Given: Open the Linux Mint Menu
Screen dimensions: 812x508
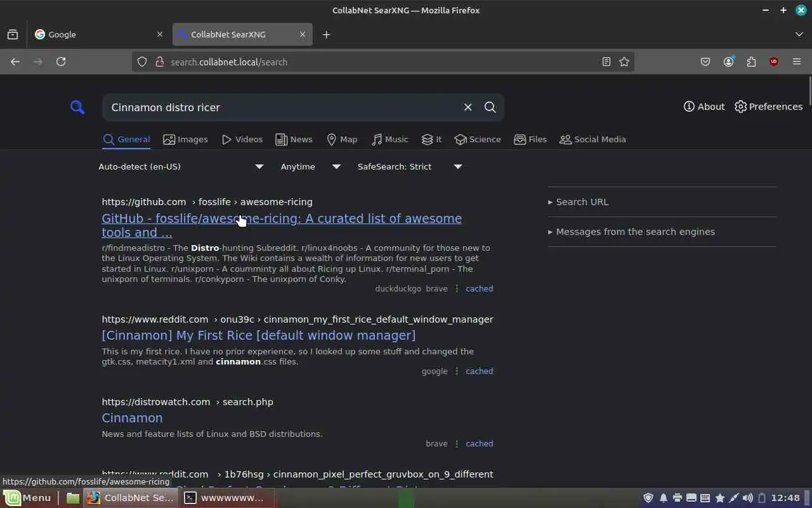Looking at the screenshot, I should [28, 498].
